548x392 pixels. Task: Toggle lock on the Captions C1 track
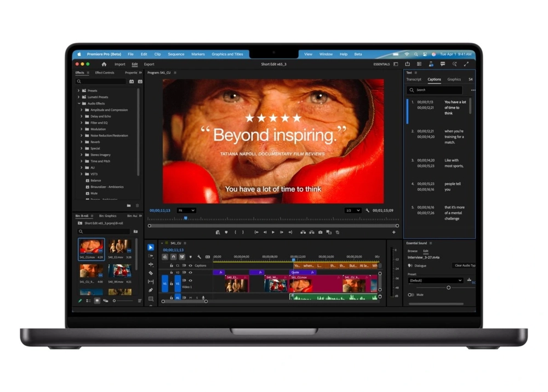tap(171, 266)
